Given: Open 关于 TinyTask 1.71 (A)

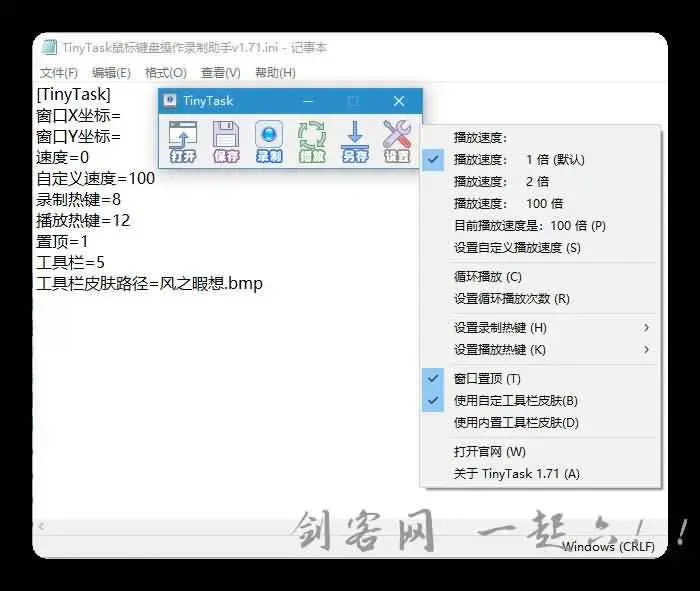Looking at the screenshot, I should tap(540, 474).
